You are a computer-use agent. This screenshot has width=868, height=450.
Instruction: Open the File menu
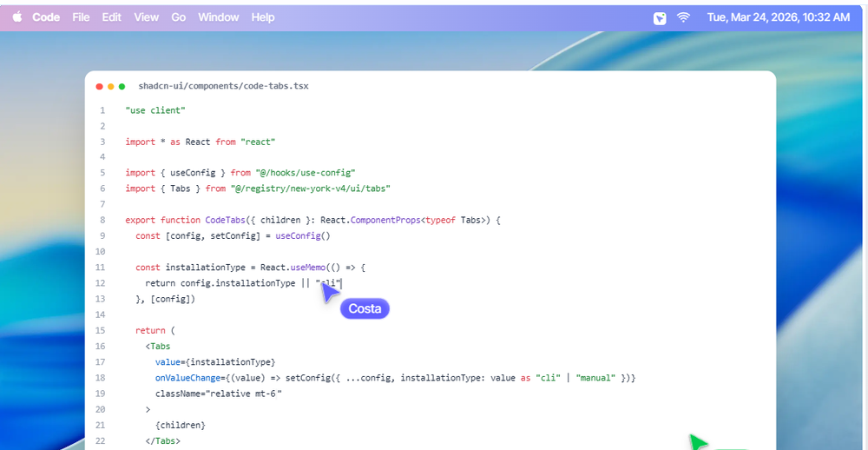[x=81, y=17]
